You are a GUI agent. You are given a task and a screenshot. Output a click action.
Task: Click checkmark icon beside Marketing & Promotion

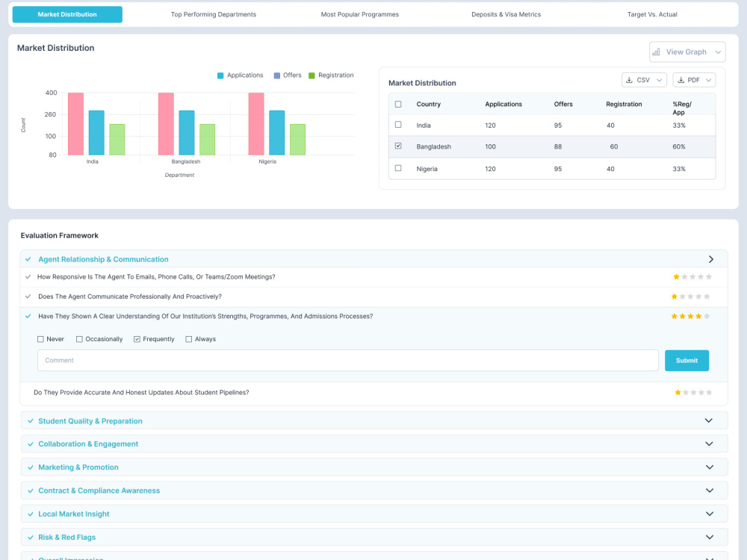(31, 467)
